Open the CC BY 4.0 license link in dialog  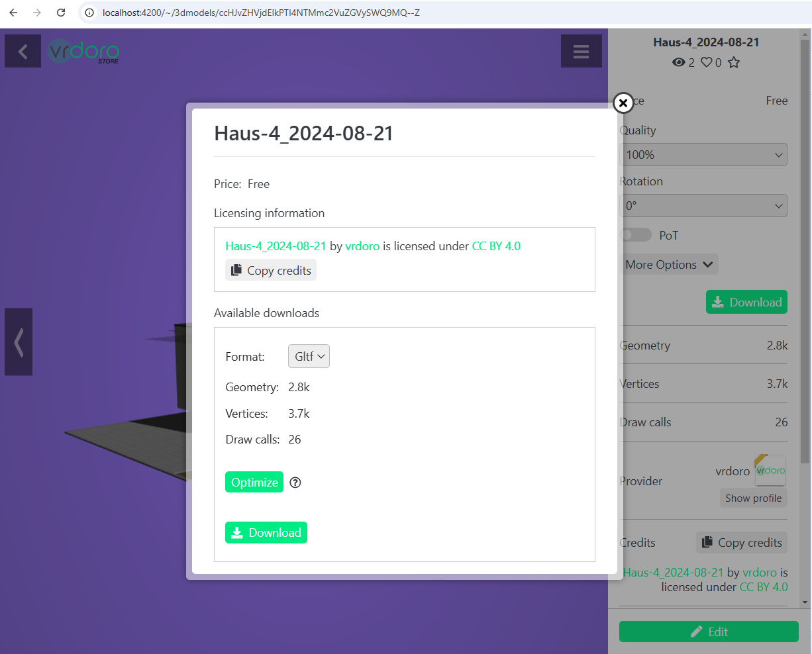tap(496, 246)
